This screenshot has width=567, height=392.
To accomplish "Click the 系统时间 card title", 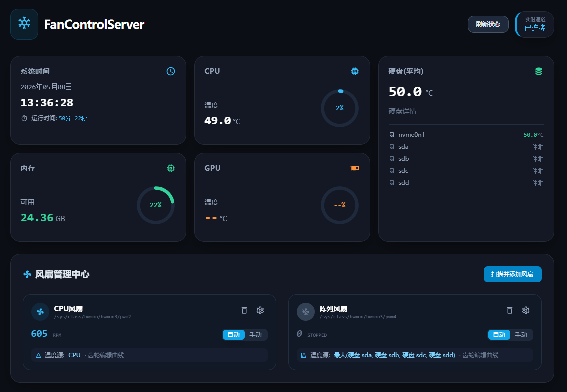I will pyautogui.click(x=35, y=71).
